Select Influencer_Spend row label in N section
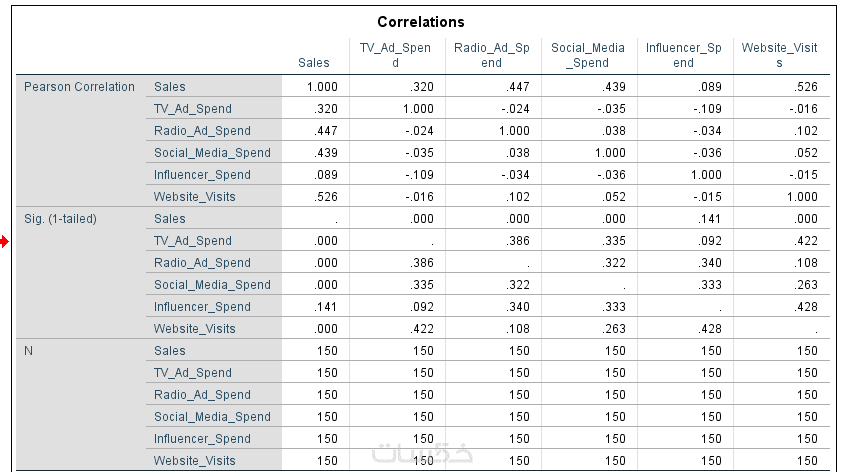Screen dimensions: 845x472 [202, 439]
